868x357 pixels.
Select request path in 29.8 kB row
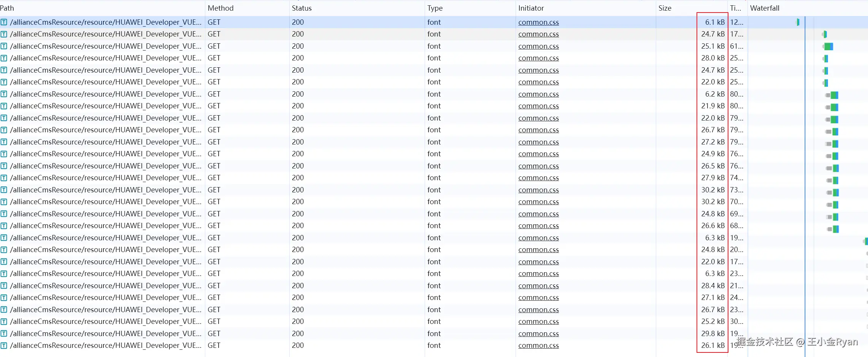106,333
